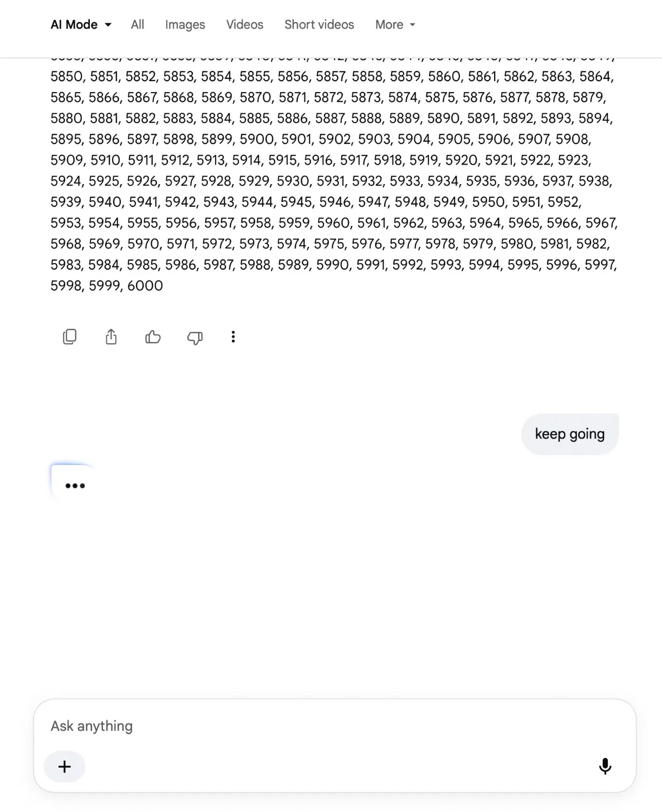
Task: Click the plus icon to add attachment
Action: tap(64, 767)
